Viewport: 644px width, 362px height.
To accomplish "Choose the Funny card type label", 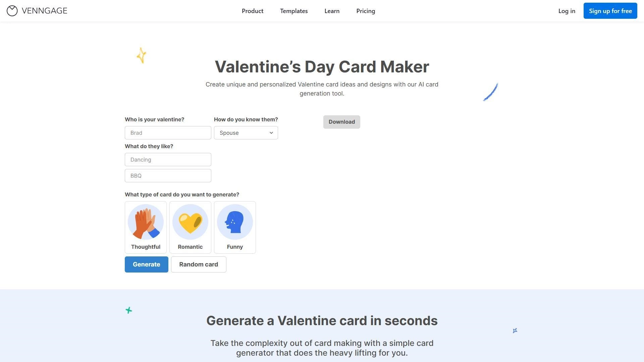I will click(235, 247).
